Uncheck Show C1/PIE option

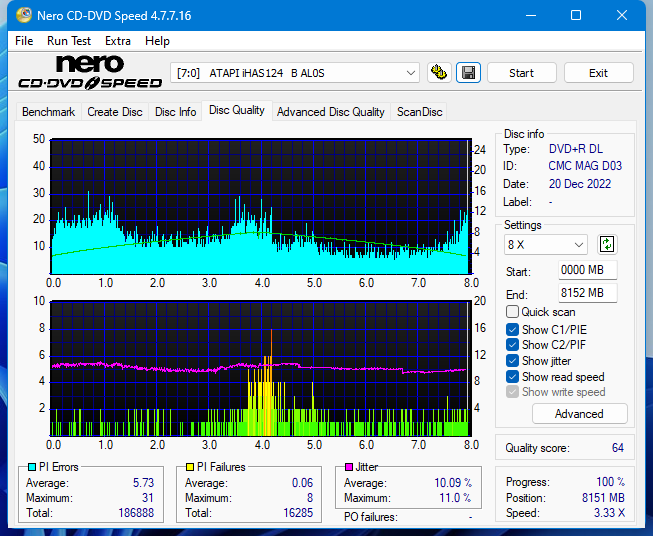(512, 329)
